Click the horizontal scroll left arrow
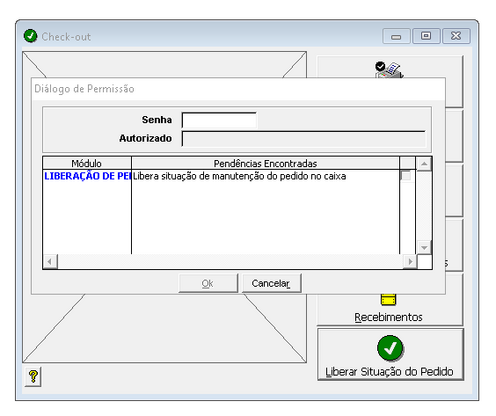496x416 pixels. tap(50, 262)
